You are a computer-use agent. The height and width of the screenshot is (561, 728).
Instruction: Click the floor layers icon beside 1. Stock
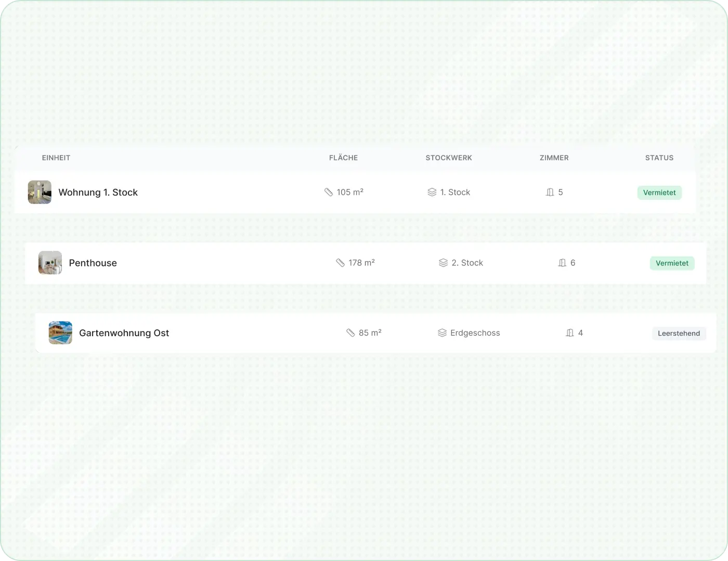click(x=432, y=192)
